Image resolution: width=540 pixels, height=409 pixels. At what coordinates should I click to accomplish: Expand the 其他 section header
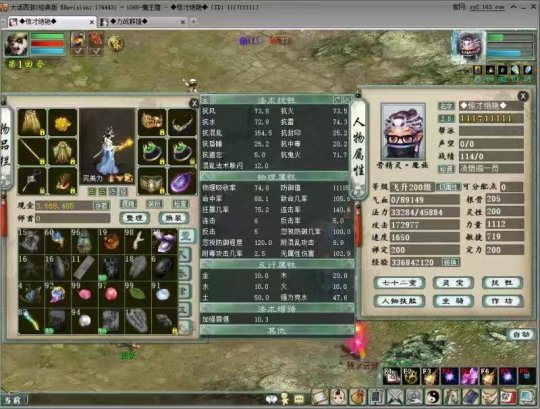277,331
